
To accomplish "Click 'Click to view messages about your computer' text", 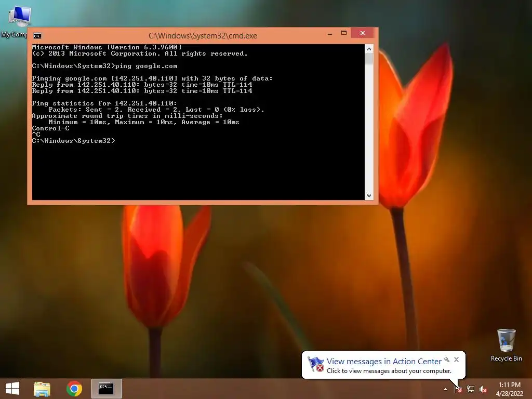I will point(389,371).
